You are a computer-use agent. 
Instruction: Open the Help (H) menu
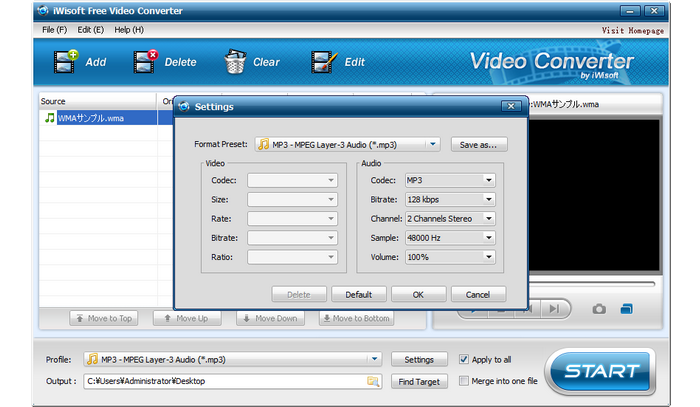click(129, 30)
